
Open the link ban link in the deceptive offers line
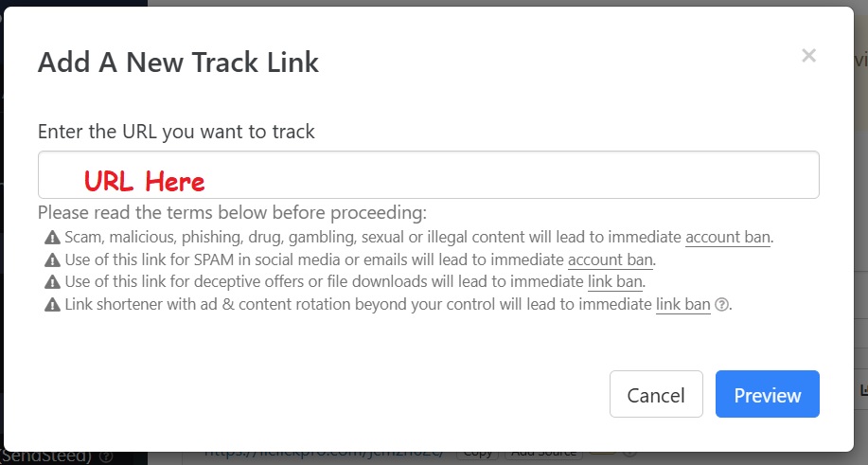[615, 282]
